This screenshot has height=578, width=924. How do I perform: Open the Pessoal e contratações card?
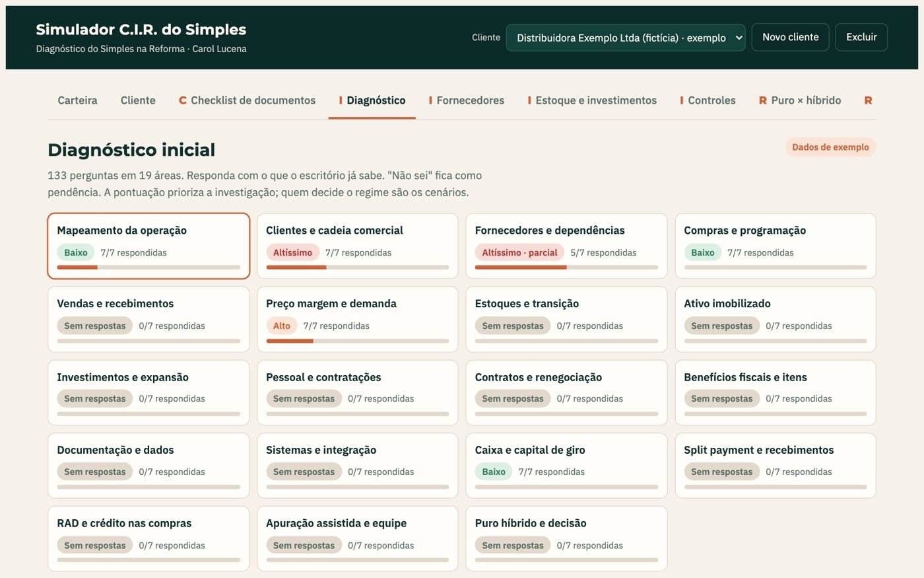(x=358, y=392)
